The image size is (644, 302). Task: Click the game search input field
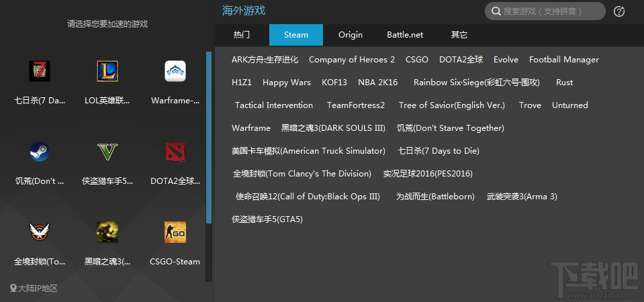click(545, 11)
